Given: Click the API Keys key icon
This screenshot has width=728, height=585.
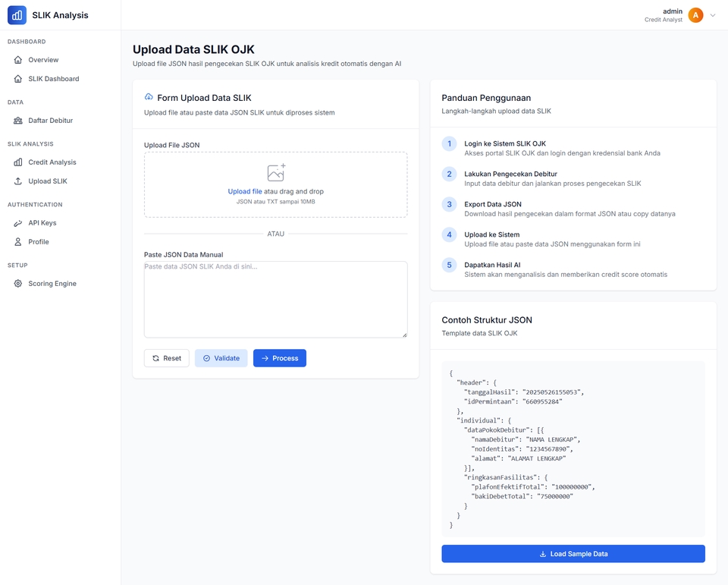Looking at the screenshot, I should pyautogui.click(x=18, y=223).
